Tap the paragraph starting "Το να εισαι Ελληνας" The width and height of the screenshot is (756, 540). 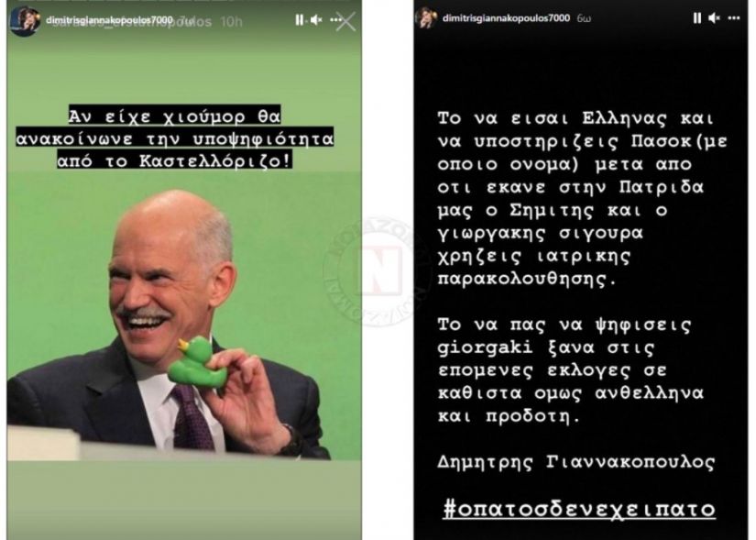click(x=583, y=199)
